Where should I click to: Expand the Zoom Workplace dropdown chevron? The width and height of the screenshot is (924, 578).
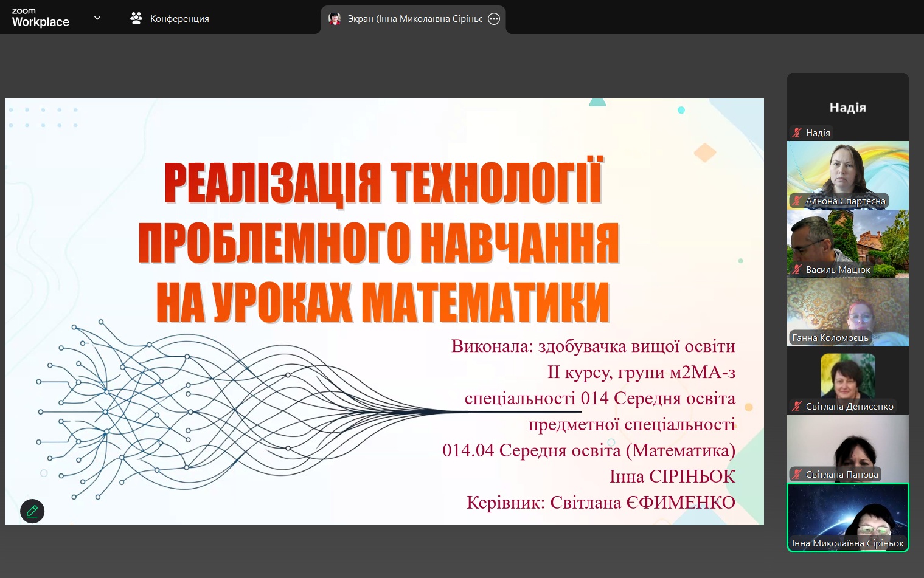97,18
